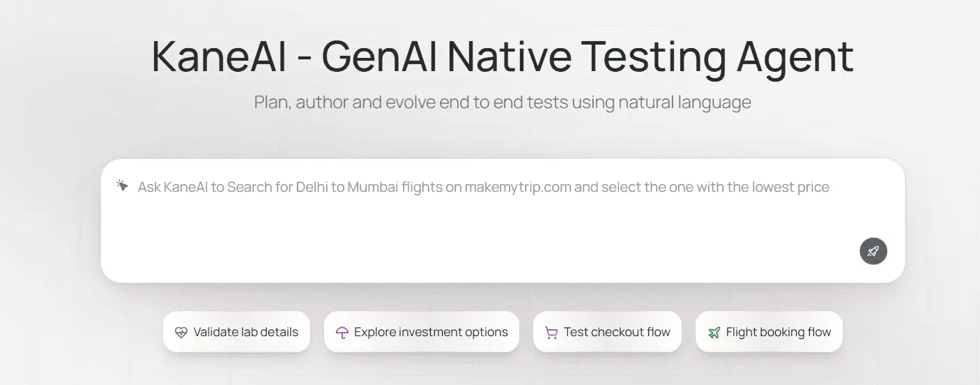Click the sparkle cursor icon in prompt box
Screen dimensions: 980x385
coord(123,186)
